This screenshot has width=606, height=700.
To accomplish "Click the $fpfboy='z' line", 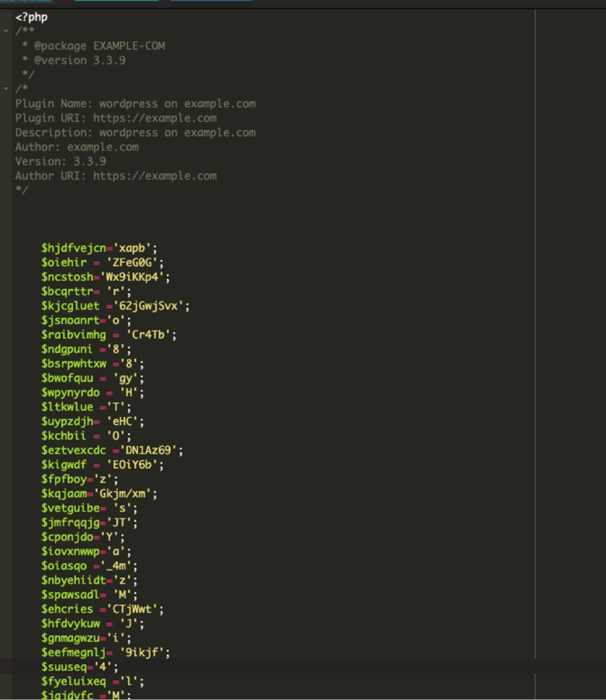I will coord(80,479).
